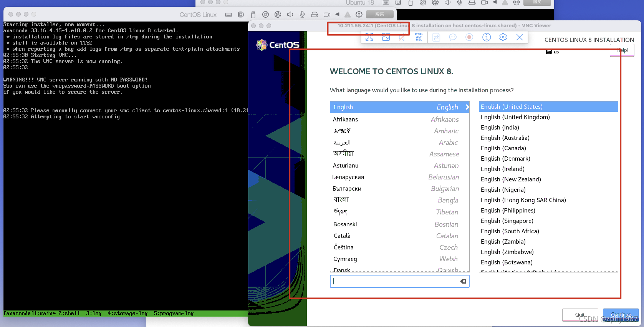The image size is (644, 327).
Task: Show connection information in VNC toolbar
Action: tap(487, 37)
